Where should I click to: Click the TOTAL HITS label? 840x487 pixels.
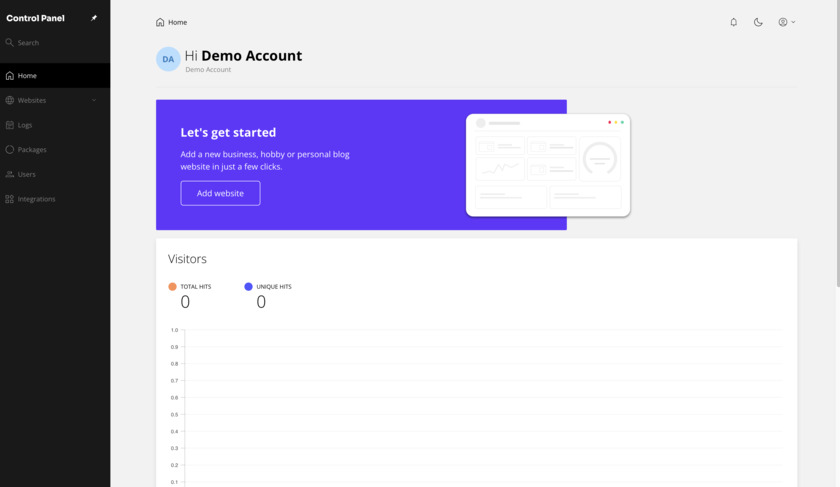[x=196, y=287]
